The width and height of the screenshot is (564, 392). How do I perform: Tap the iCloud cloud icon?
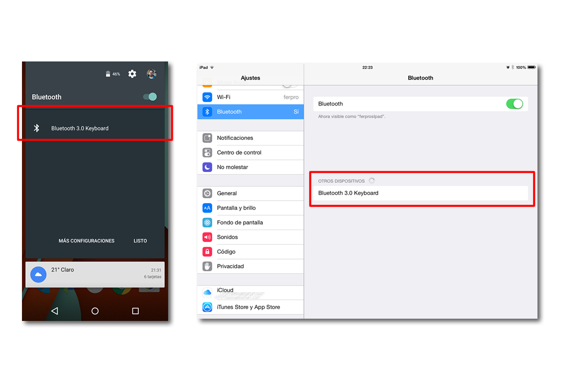[207, 292]
